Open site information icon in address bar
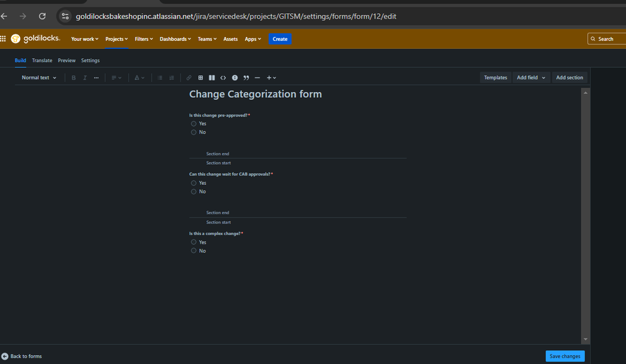The width and height of the screenshot is (626, 364). (65, 16)
